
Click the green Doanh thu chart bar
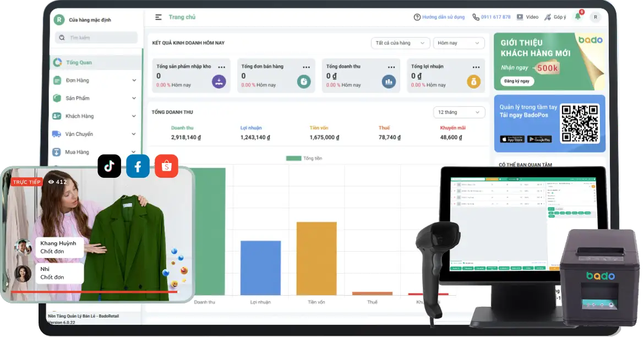pyautogui.click(x=210, y=231)
